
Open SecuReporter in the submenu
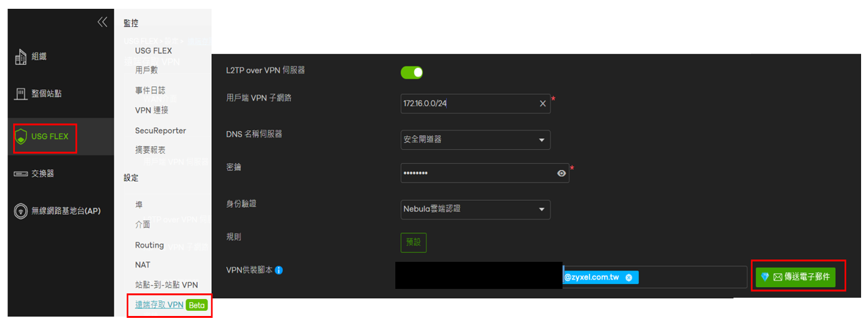[x=160, y=131]
